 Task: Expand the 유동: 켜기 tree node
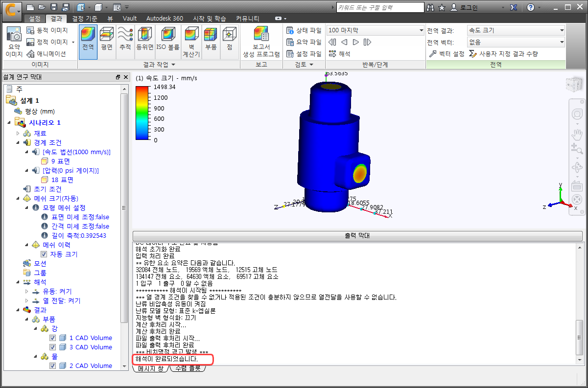(x=27, y=292)
